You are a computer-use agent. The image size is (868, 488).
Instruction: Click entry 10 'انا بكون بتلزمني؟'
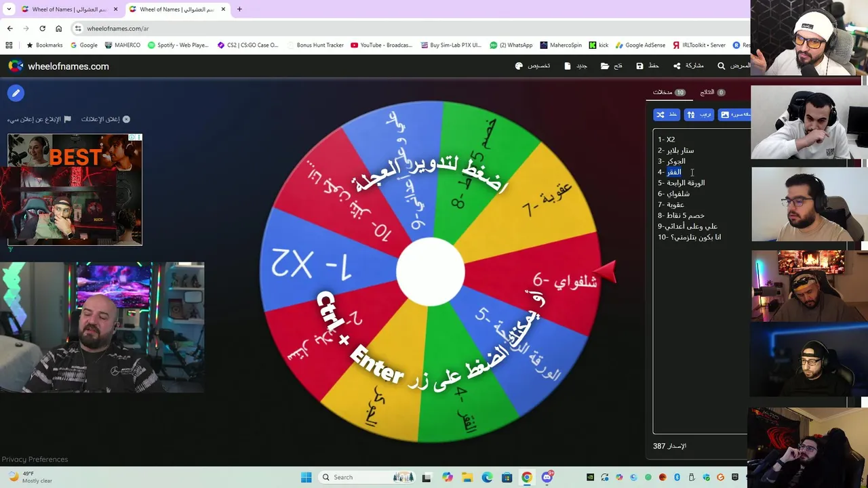pyautogui.click(x=689, y=237)
